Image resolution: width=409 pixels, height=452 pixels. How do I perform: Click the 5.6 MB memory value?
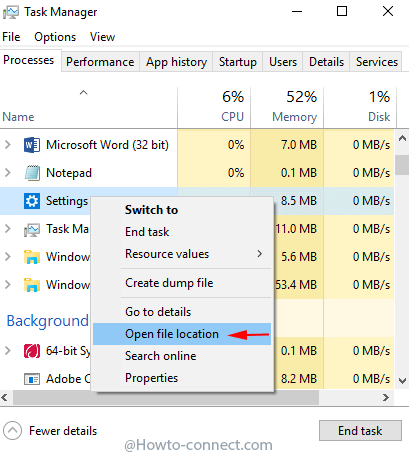[x=299, y=257]
